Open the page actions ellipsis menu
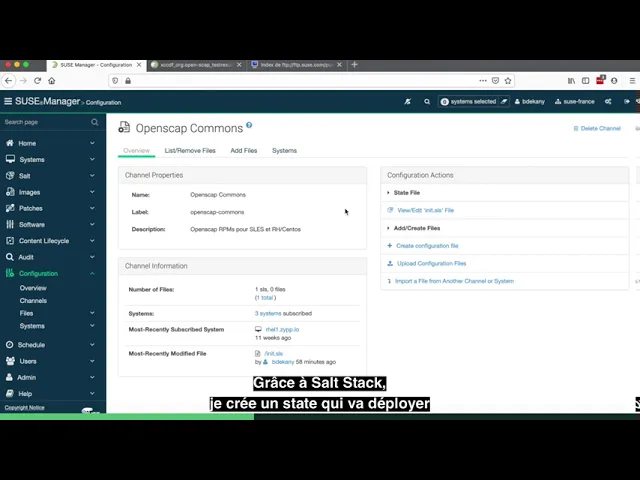Viewport: 640px width, 480px height. coord(483,81)
